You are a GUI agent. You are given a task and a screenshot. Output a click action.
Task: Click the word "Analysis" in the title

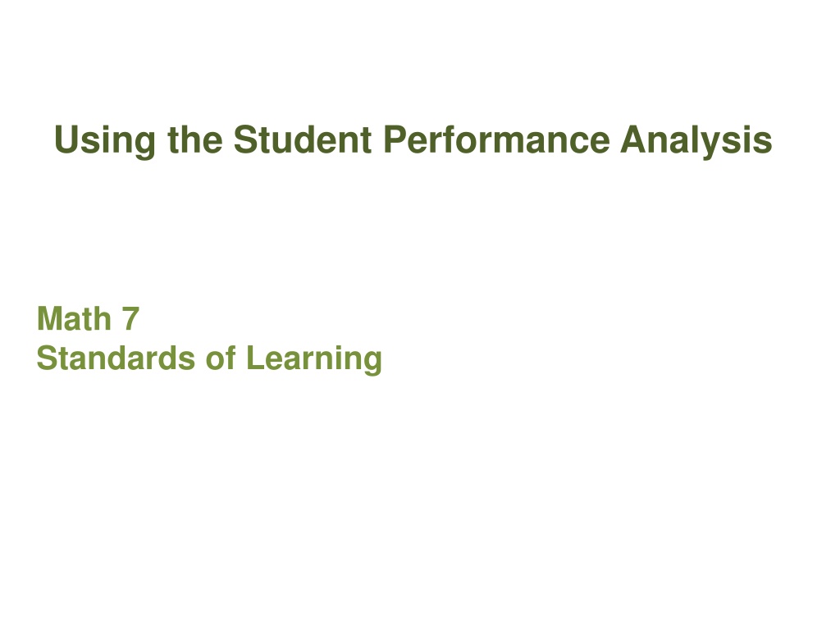click(x=696, y=141)
